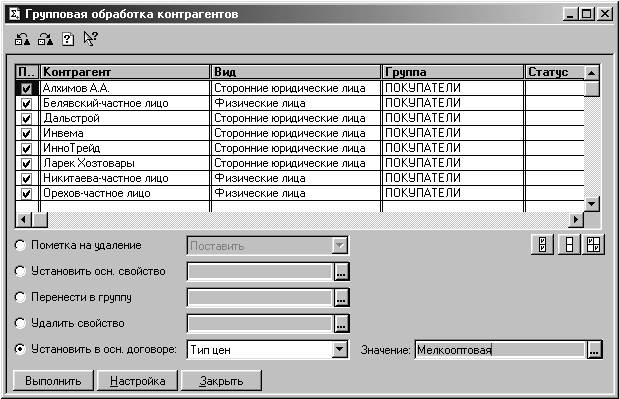This screenshot has height=399, width=619.
Task: Click the Закрыть button
Action: 221,380
